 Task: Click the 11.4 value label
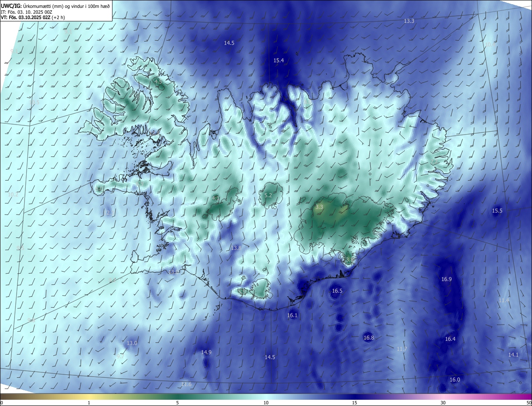click(504, 300)
